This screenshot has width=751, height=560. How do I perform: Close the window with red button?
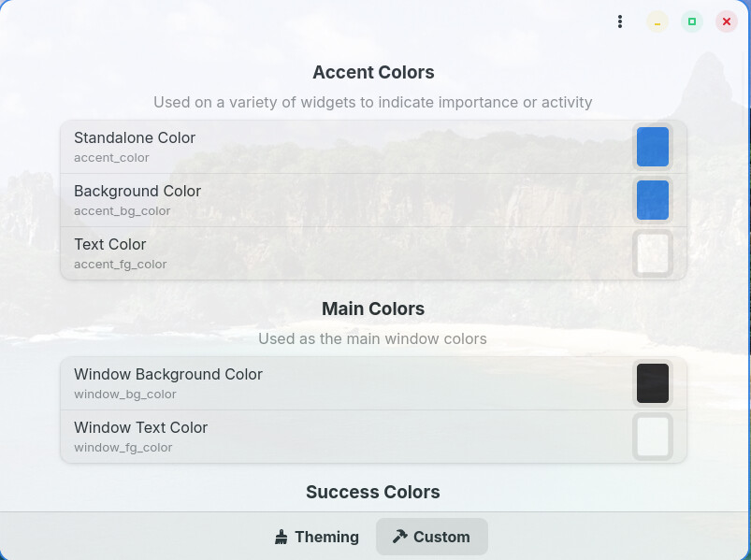pyautogui.click(x=727, y=22)
